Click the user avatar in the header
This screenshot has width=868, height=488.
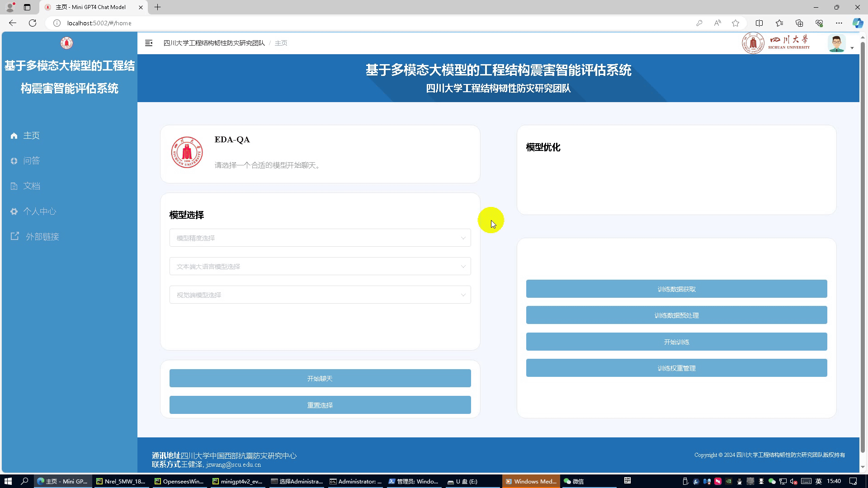coord(836,43)
